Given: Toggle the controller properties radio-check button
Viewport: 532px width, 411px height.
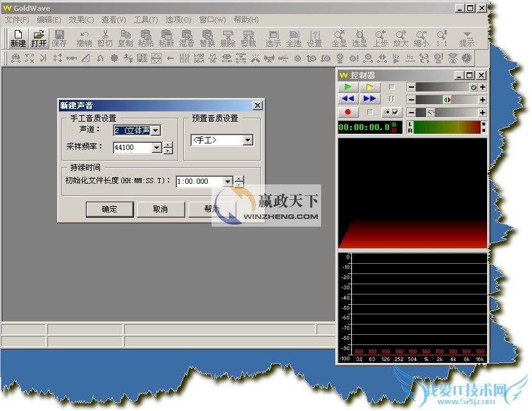Looking at the screenshot, I should (x=390, y=112).
